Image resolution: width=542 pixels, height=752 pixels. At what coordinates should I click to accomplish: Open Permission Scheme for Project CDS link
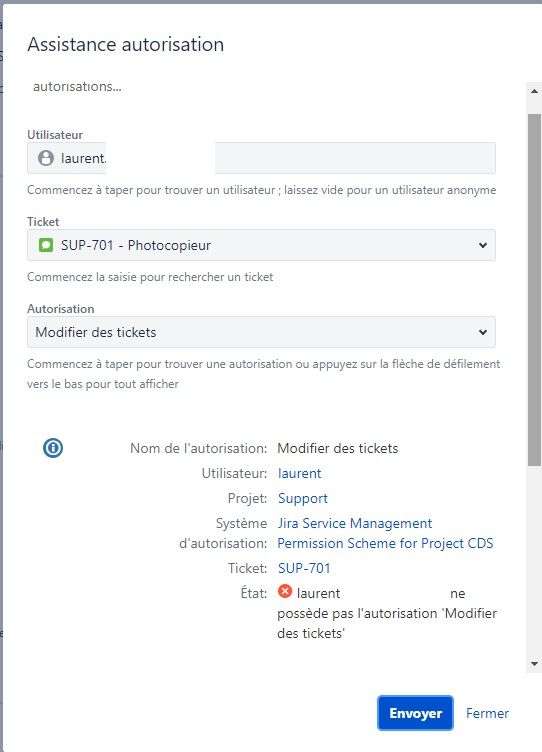point(385,543)
